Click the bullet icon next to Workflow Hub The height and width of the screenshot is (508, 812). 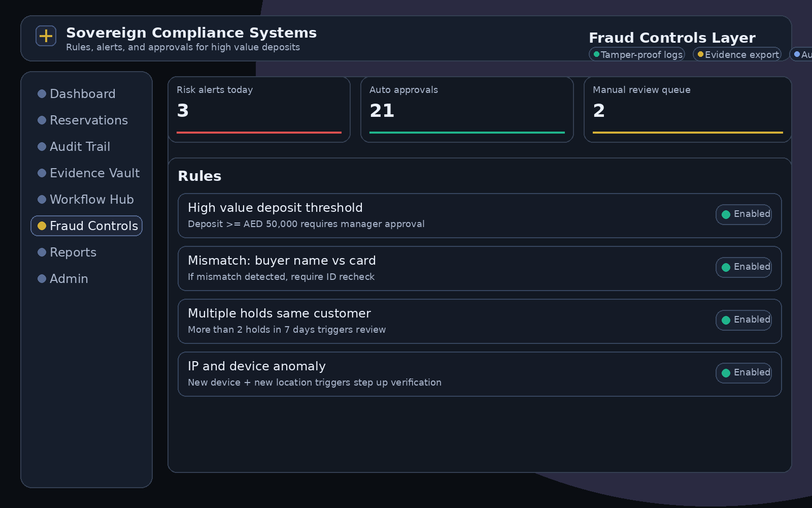pyautogui.click(x=42, y=199)
